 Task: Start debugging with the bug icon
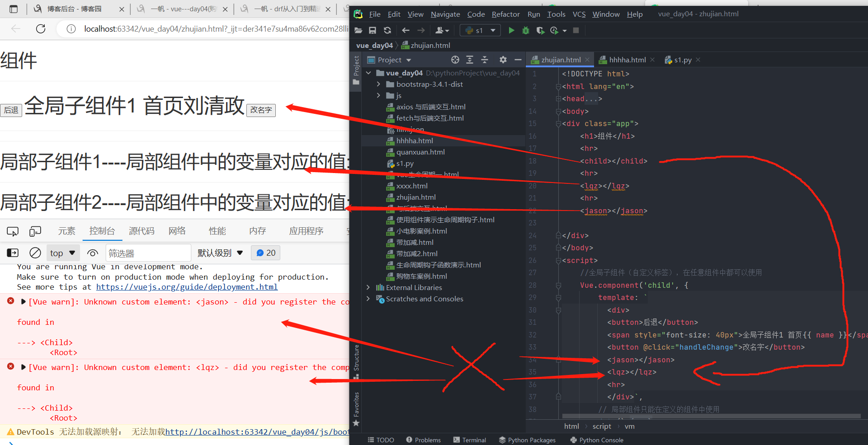tap(526, 30)
